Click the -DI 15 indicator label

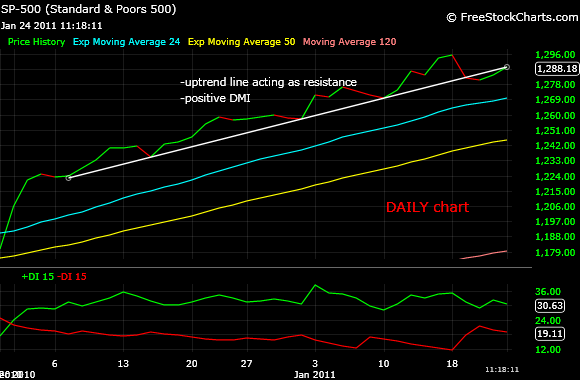click(72, 276)
